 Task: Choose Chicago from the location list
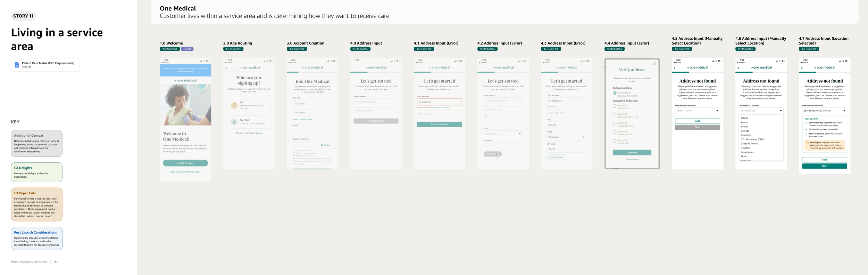pos(745,131)
